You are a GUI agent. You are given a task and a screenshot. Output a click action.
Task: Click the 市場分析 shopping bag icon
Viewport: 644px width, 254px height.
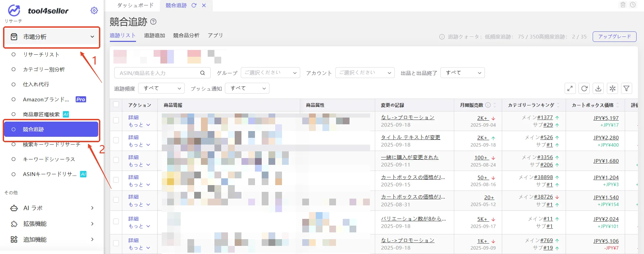tap(14, 37)
